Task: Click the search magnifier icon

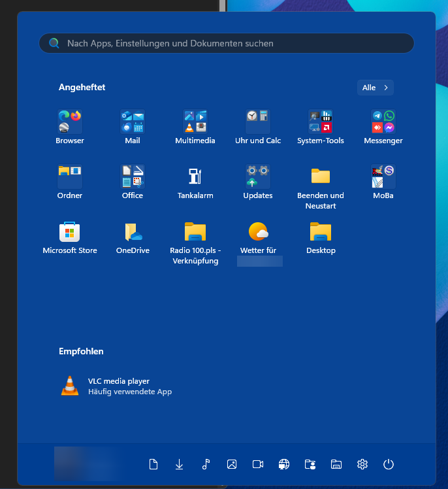Action: click(x=54, y=43)
